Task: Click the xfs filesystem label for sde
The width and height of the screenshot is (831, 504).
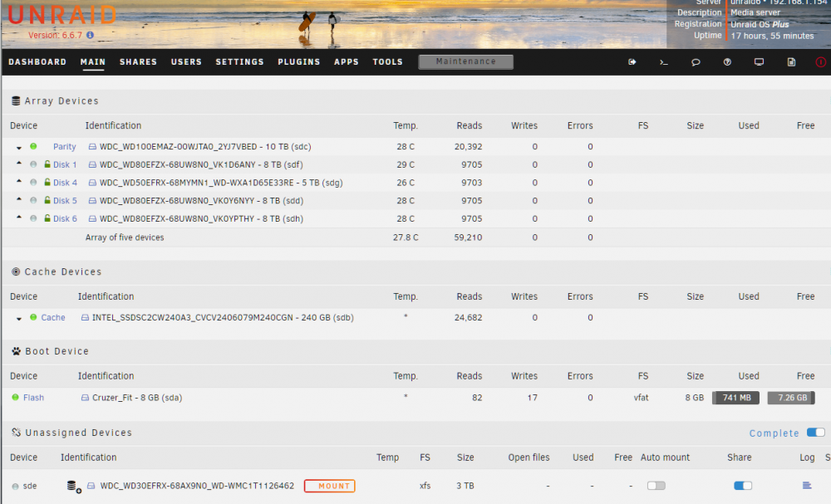Action: coord(425,486)
